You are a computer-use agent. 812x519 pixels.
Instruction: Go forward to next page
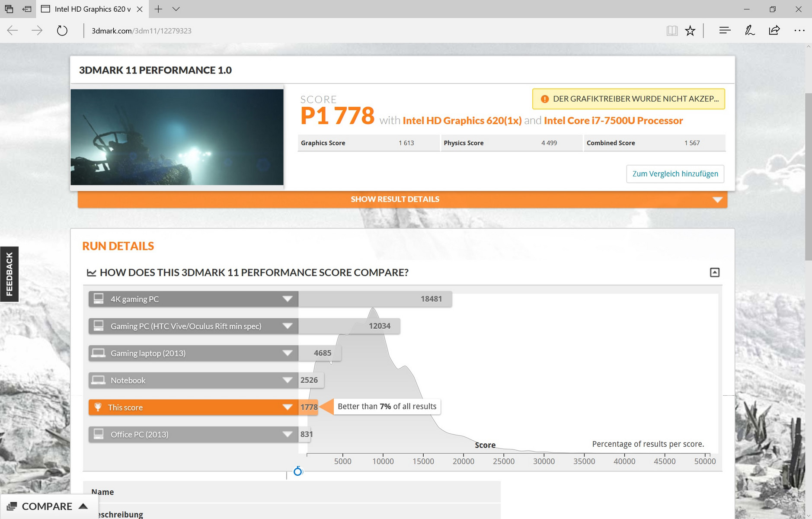(37, 30)
